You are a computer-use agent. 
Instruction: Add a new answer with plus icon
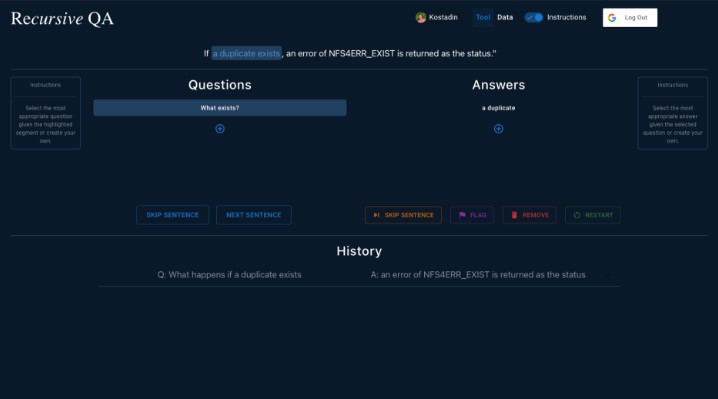(x=498, y=129)
